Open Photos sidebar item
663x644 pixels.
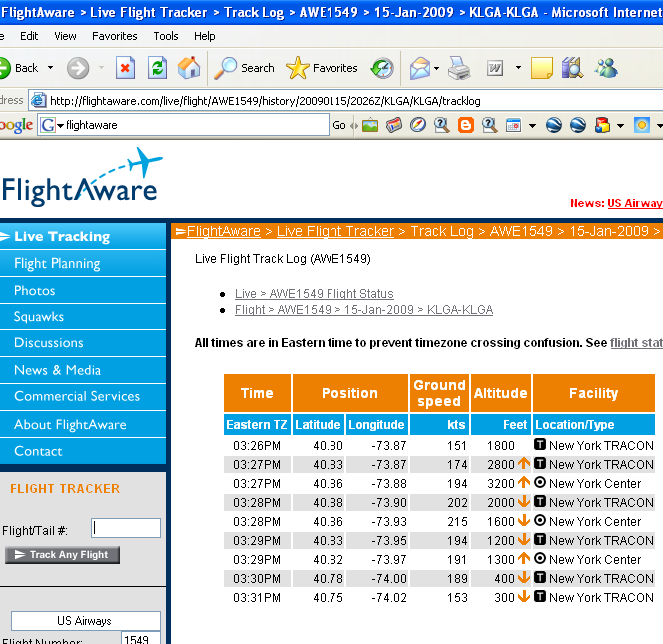(x=83, y=291)
